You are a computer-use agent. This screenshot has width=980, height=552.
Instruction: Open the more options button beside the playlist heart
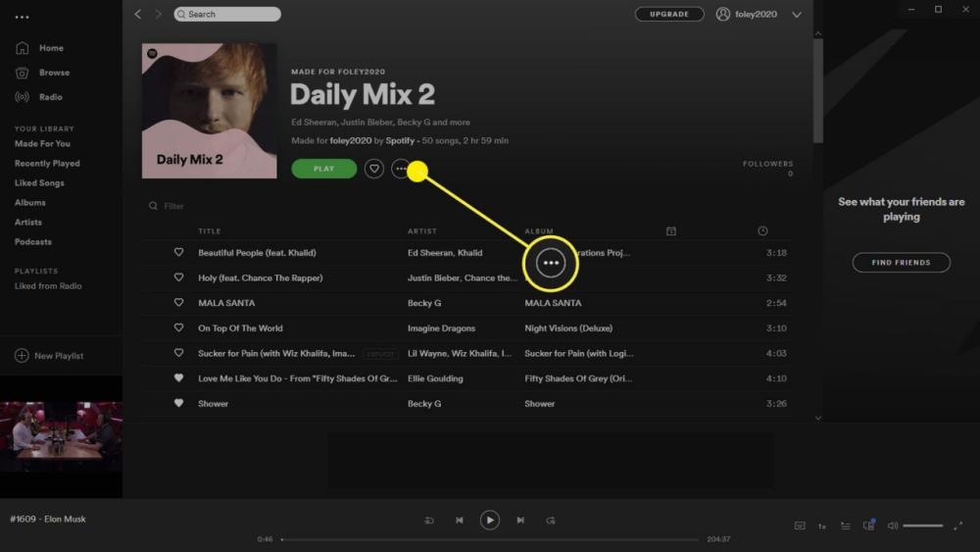tap(400, 169)
